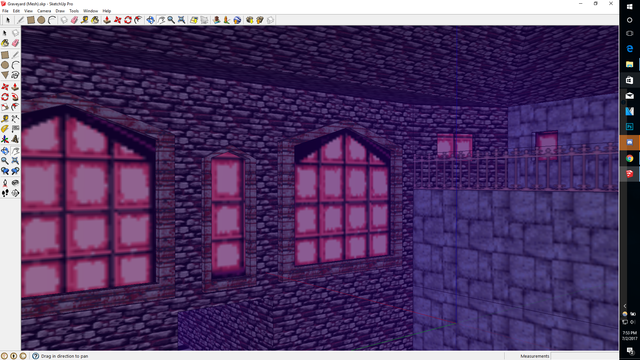Select Rectangle tool in left tool palette

(x=5, y=55)
